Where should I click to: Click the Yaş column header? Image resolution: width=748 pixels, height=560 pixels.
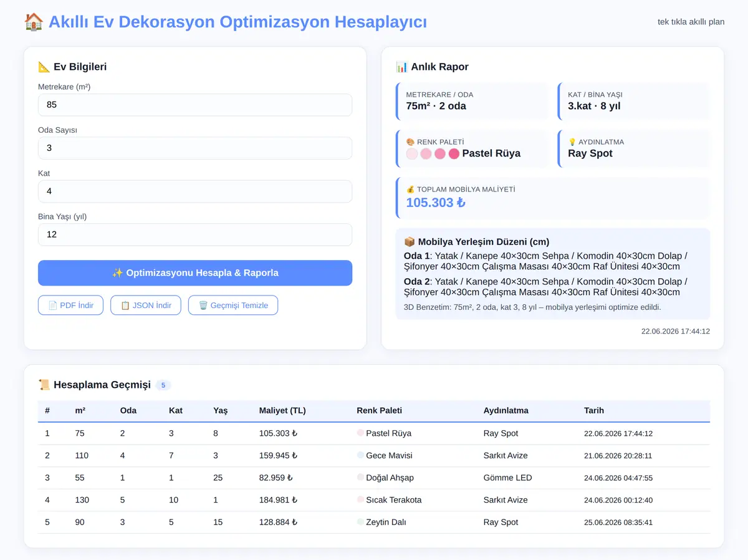(220, 410)
